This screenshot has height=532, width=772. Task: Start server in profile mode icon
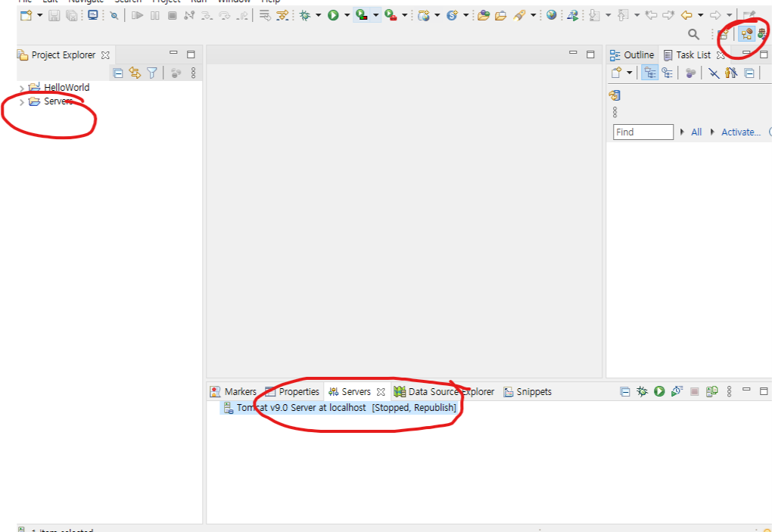coord(677,391)
